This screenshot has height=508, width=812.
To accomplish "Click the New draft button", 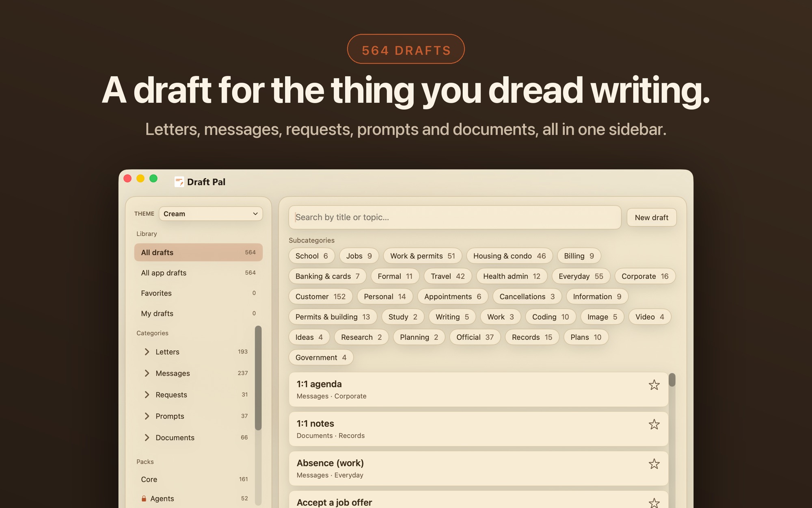I will [x=651, y=217].
